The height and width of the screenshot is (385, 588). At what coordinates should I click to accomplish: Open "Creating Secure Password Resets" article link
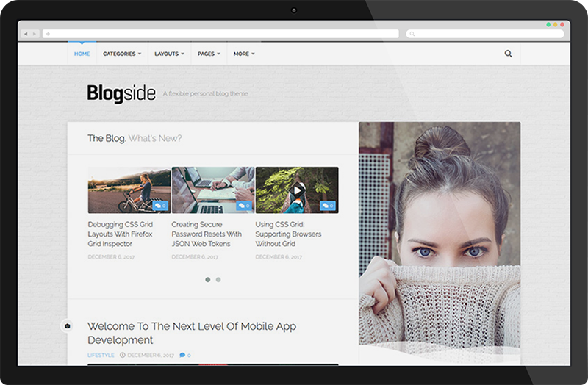point(206,234)
